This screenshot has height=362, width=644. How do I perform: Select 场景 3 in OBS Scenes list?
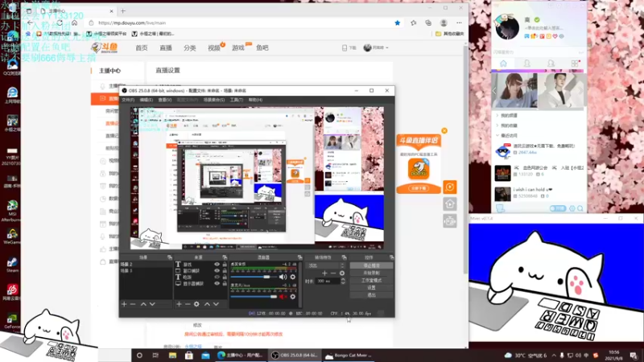click(x=146, y=271)
